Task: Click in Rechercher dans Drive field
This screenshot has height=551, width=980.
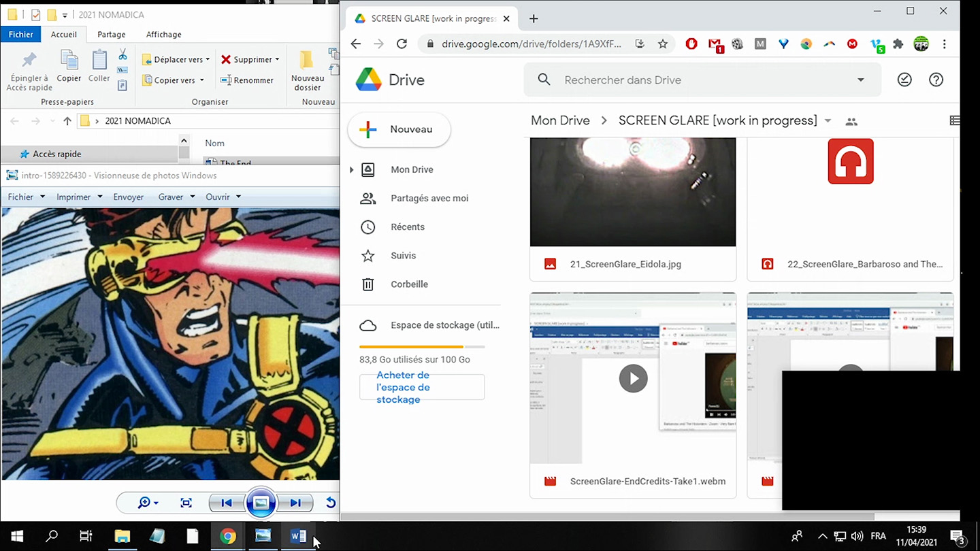Action: (701, 80)
